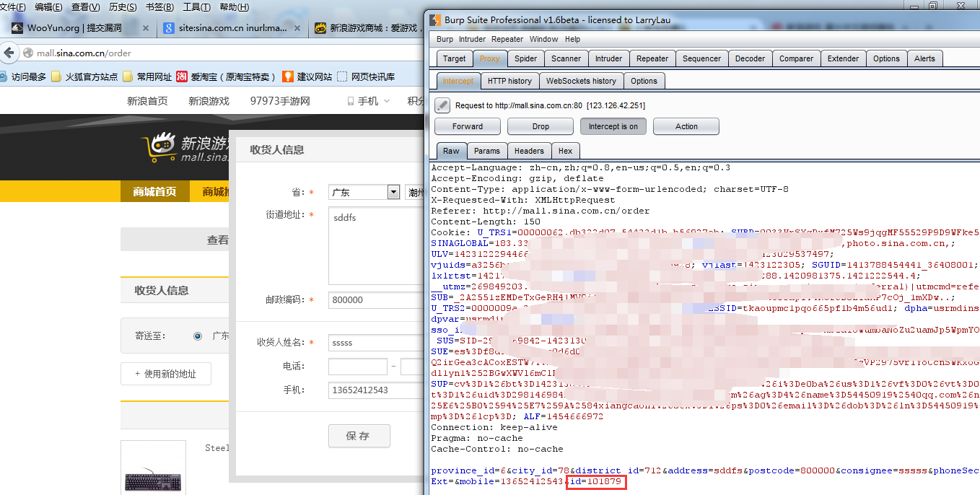
Task: Switch to the Target tab in Burp
Action: [x=455, y=58]
